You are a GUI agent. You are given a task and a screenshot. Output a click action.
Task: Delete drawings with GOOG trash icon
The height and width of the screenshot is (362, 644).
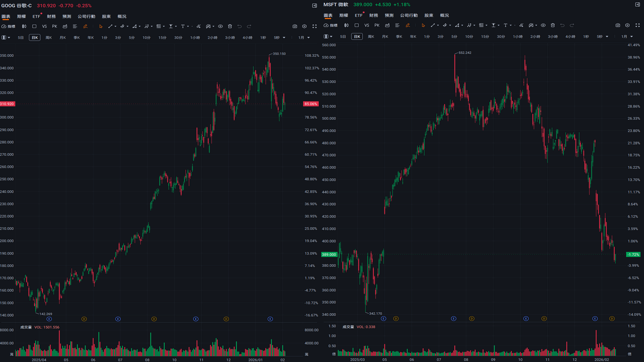230,27
